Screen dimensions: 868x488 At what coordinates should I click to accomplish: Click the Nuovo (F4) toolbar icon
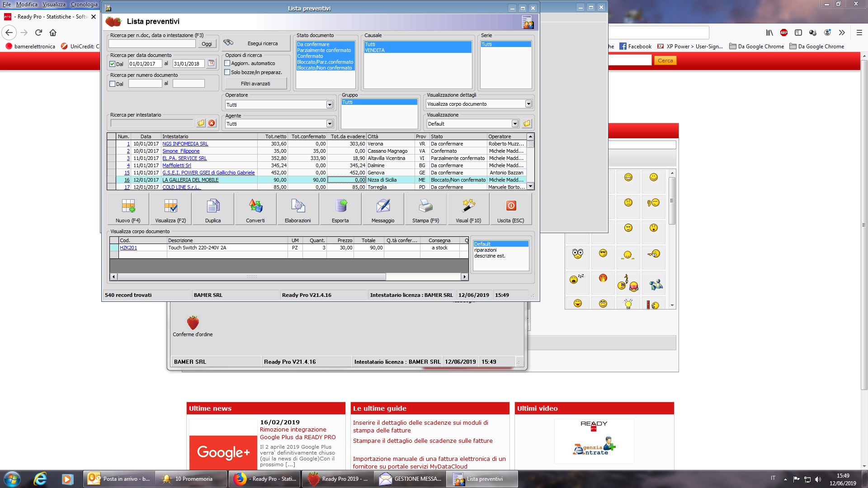(x=128, y=206)
